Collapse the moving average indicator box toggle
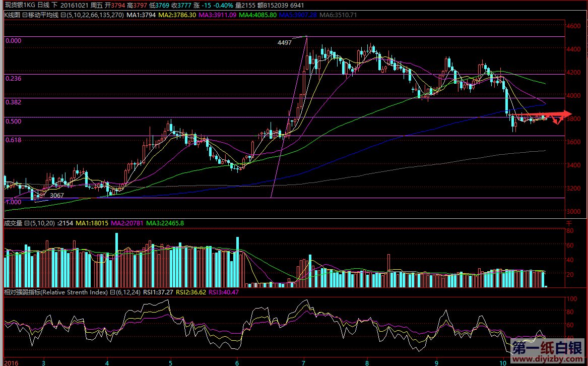 pos(63,15)
